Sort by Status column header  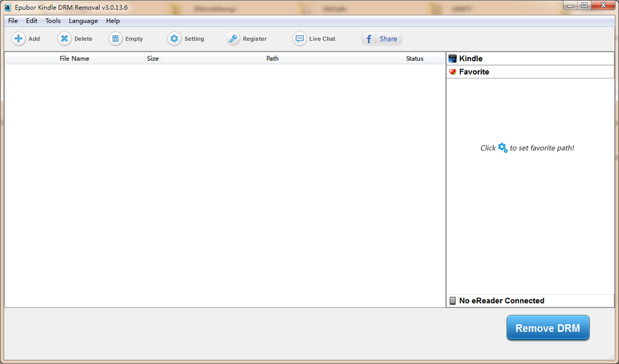pyautogui.click(x=414, y=58)
